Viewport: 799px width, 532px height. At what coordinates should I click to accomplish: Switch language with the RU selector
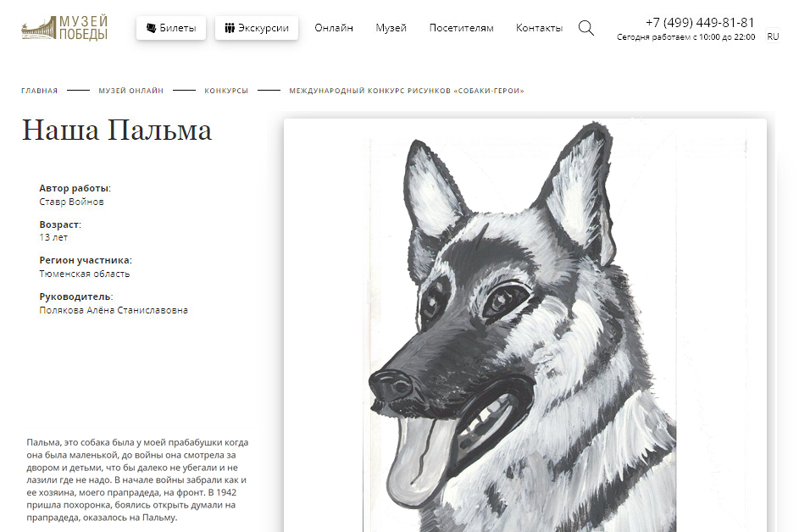coord(773,36)
